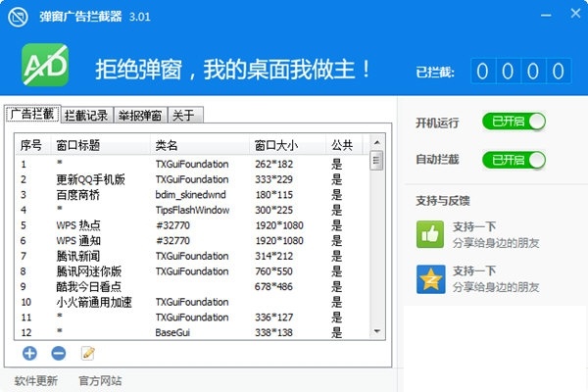Image resolution: width=588 pixels, height=392 pixels.
Task: Select the row WPS 热点
Action: click(x=192, y=225)
